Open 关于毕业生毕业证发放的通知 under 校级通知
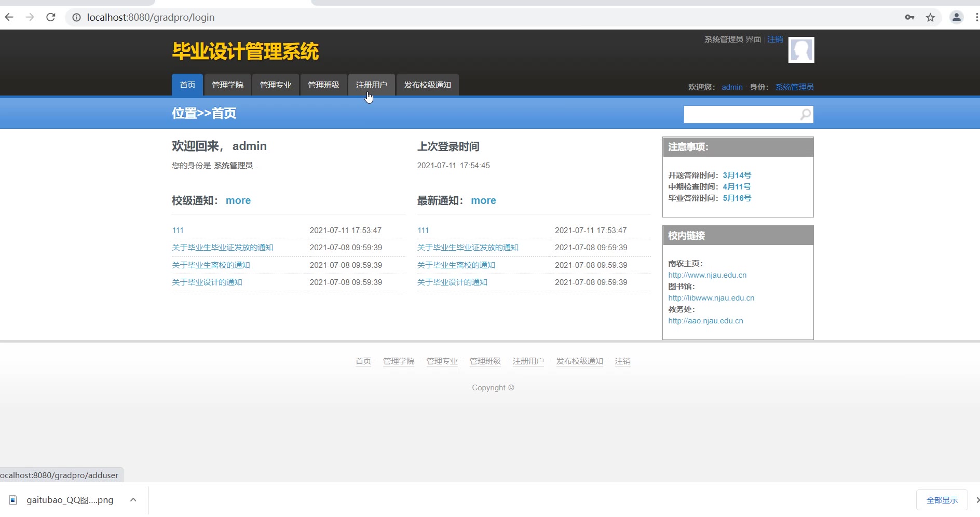Image resolution: width=980 pixels, height=517 pixels. point(223,248)
